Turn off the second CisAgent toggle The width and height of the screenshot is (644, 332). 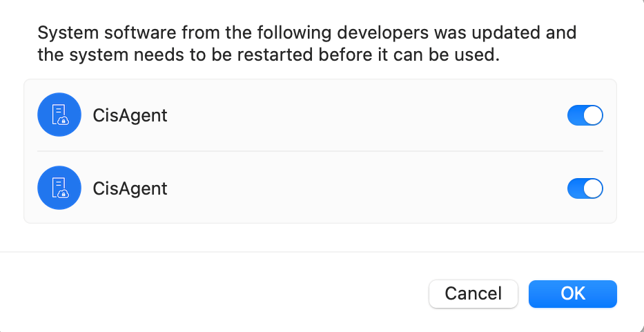coord(585,188)
